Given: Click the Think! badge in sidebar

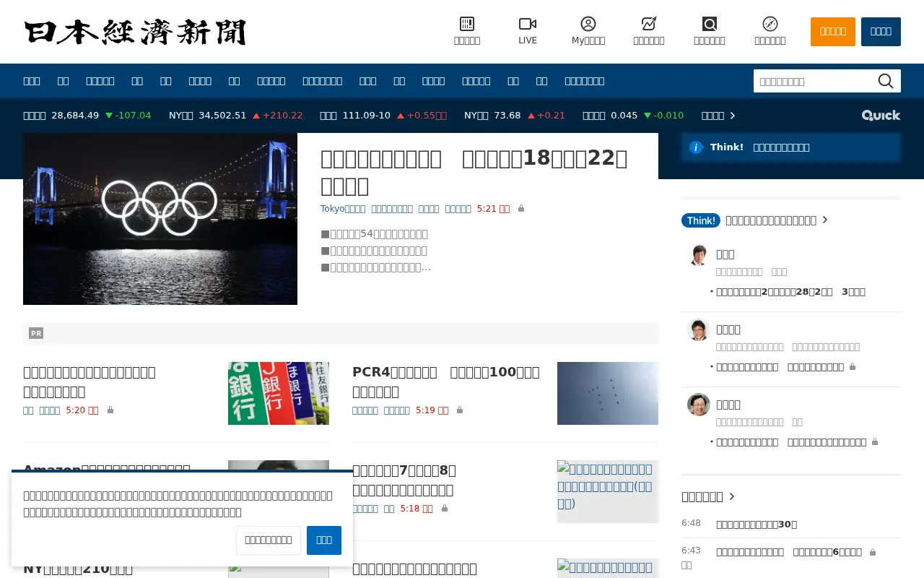Looking at the screenshot, I should tap(701, 220).
